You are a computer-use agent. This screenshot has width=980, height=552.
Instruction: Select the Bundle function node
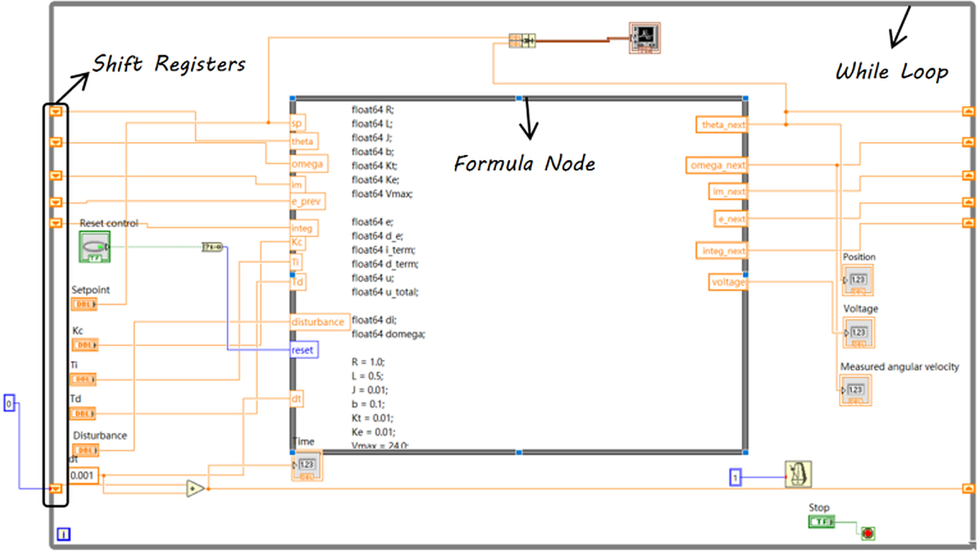[522, 40]
